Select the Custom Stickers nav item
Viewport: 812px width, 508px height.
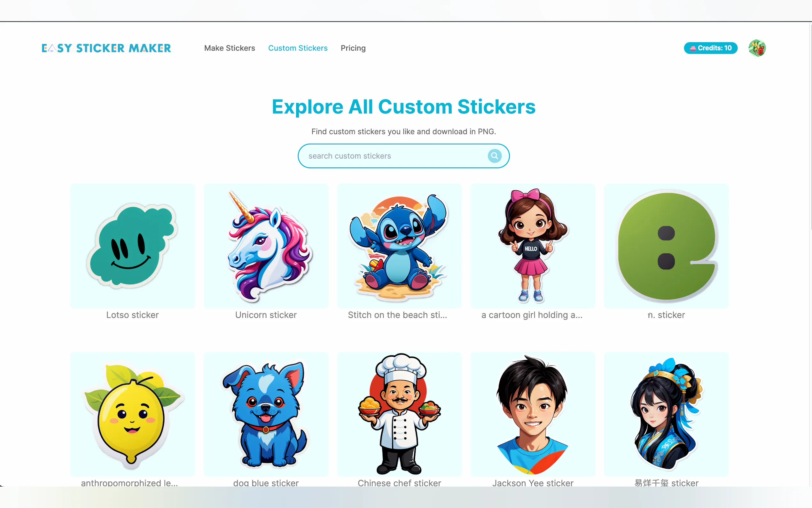298,48
